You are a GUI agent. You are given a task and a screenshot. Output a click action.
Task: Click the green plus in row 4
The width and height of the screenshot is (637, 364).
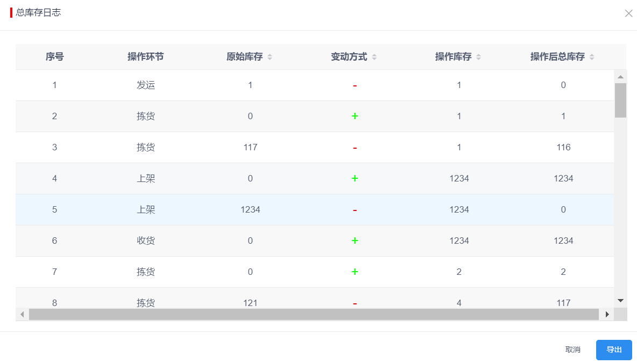(355, 179)
